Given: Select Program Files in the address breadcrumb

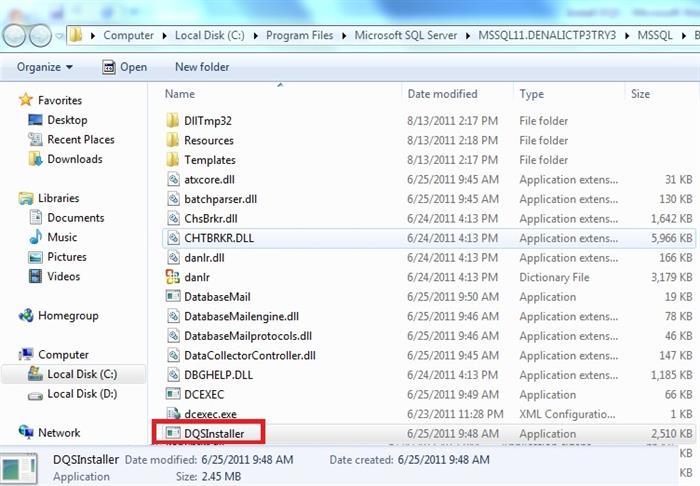Looking at the screenshot, I should click(x=299, y=35).
